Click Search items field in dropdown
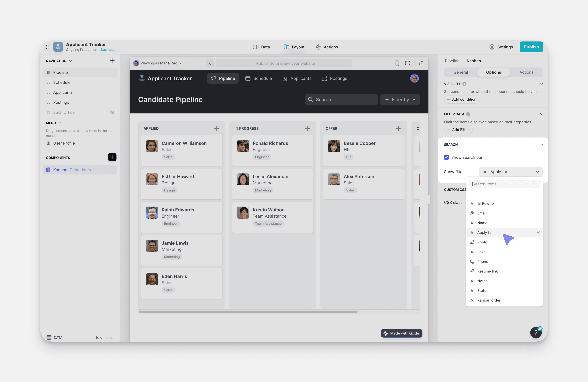Viewport: 588px width, 382px height. tap(504, 184)
